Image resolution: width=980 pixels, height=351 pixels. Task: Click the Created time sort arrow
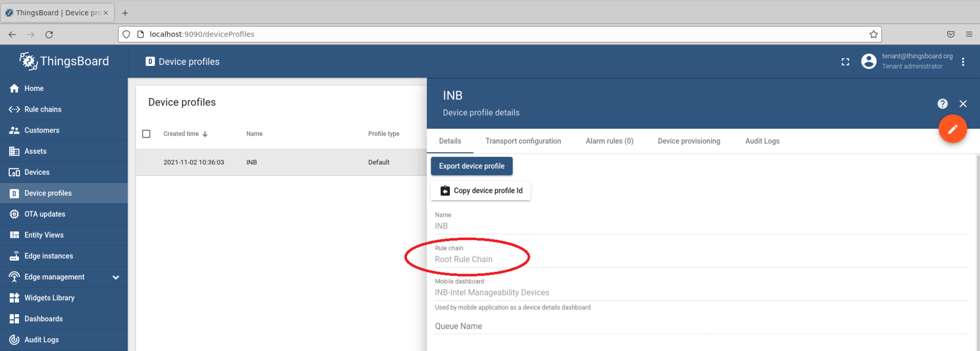point(205,134)
